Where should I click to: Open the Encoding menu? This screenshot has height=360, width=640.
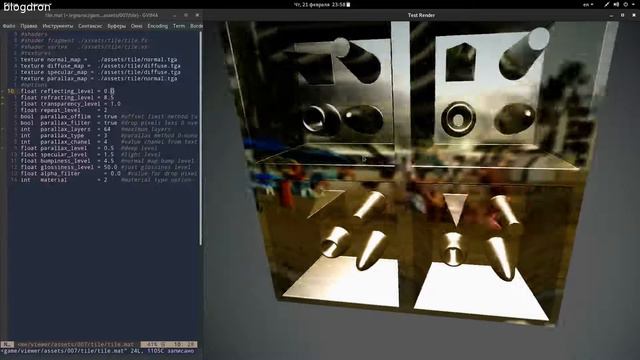coord(158,26)
